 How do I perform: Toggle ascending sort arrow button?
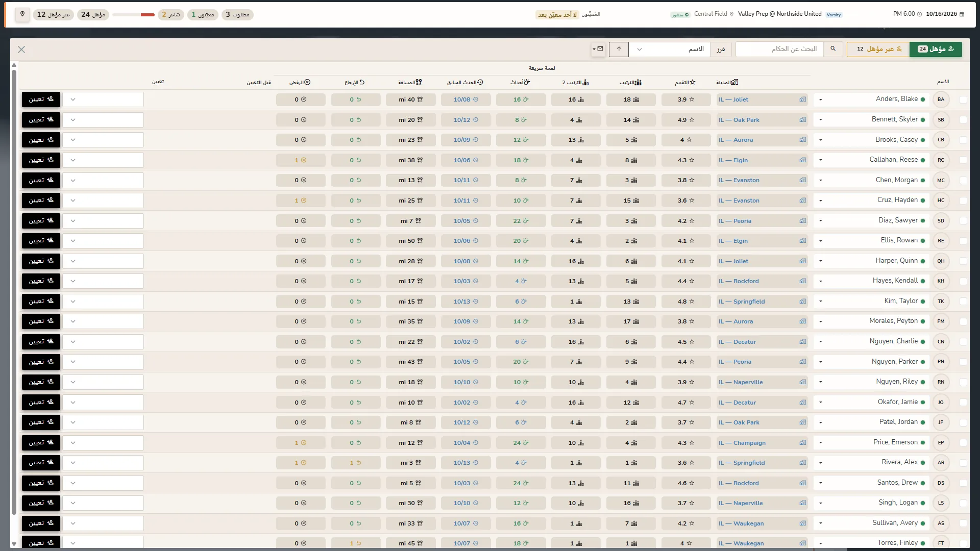coord(619,49)
